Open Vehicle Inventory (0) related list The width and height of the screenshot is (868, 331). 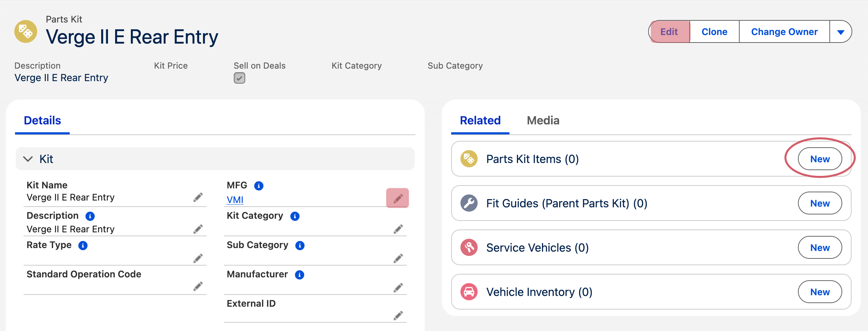pos(539,292)
